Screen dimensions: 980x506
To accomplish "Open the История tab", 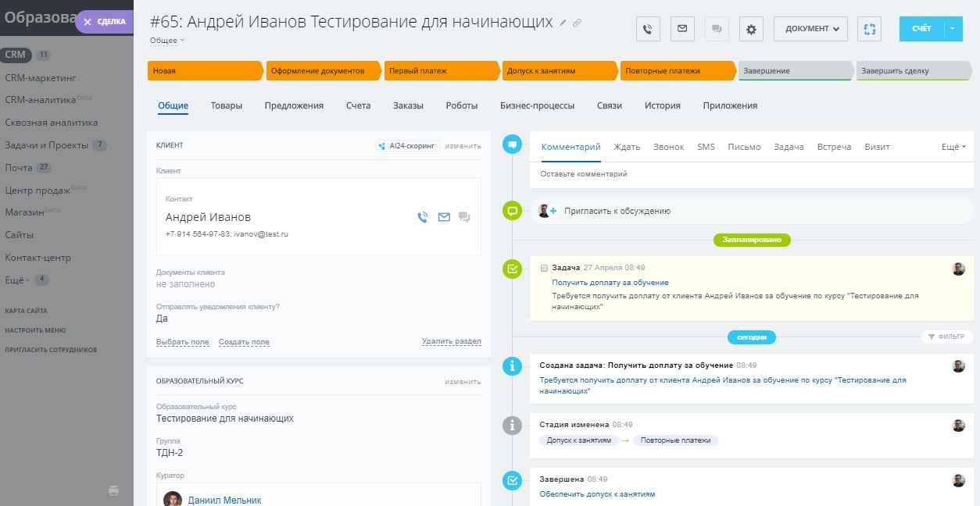I will point(662,105).
